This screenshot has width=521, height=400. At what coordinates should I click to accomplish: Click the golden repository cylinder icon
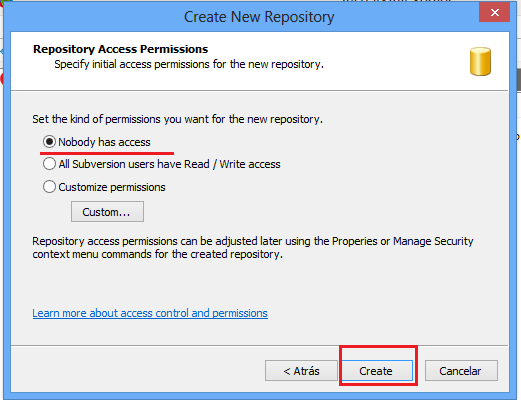(x=480, y=62)
